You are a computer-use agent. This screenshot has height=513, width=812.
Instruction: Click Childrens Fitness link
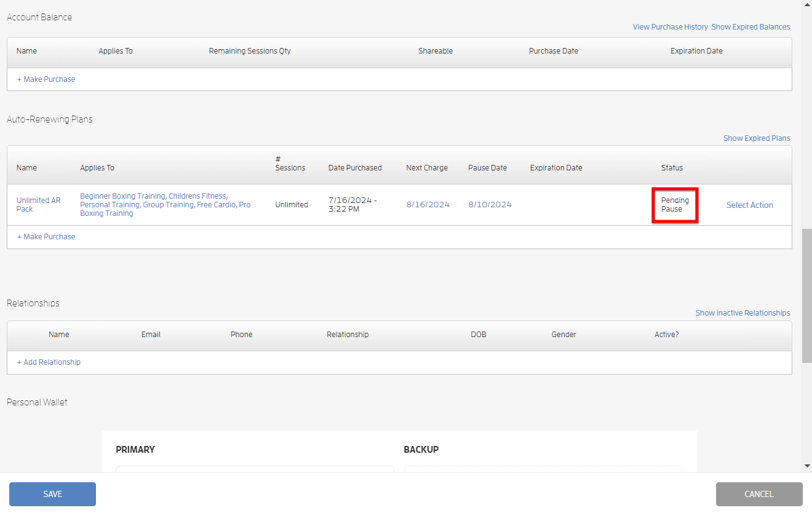point(197,196)
